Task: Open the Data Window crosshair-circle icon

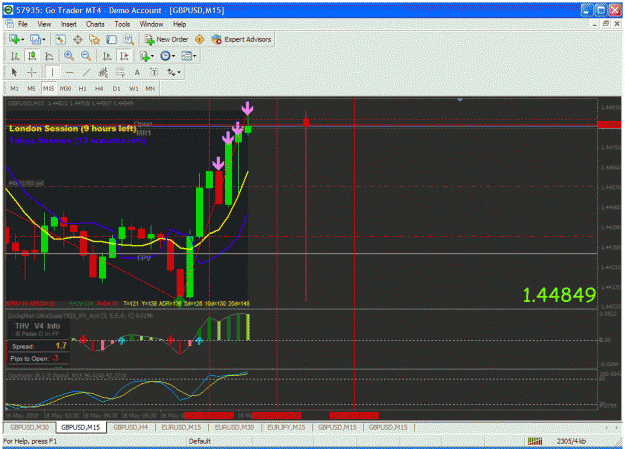Action: point(78,39)
